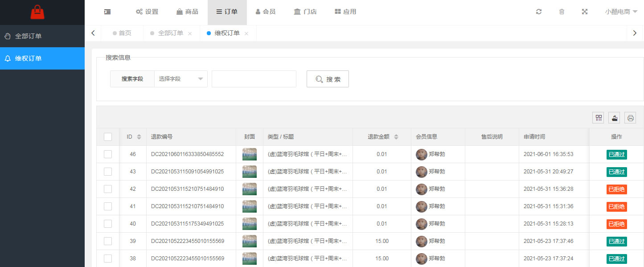644x267 pixels.
Task: Check the box for row ID 39
Action: pos(108,241)
